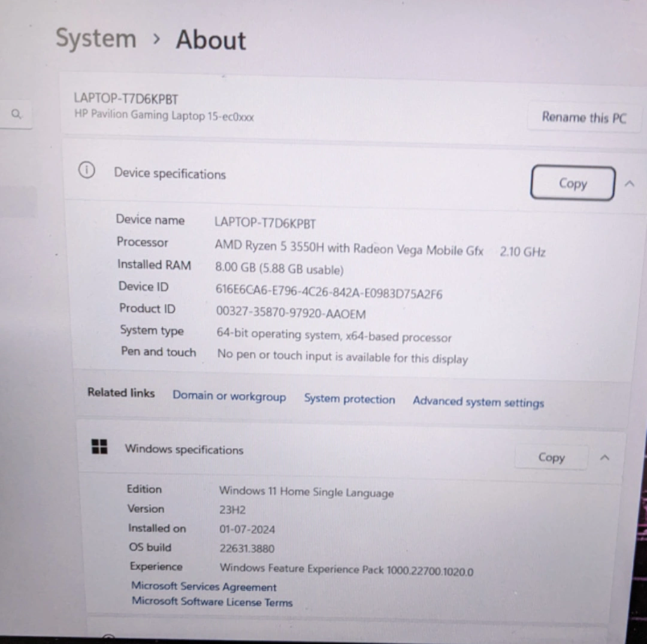Click the Experience field label
This screenshot has width=647, height=644.
click(156, 567)
